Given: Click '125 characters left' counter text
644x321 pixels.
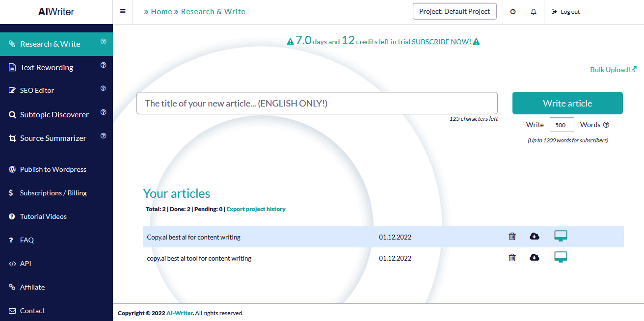Looking at the screenshot, I should click(474, 119).
